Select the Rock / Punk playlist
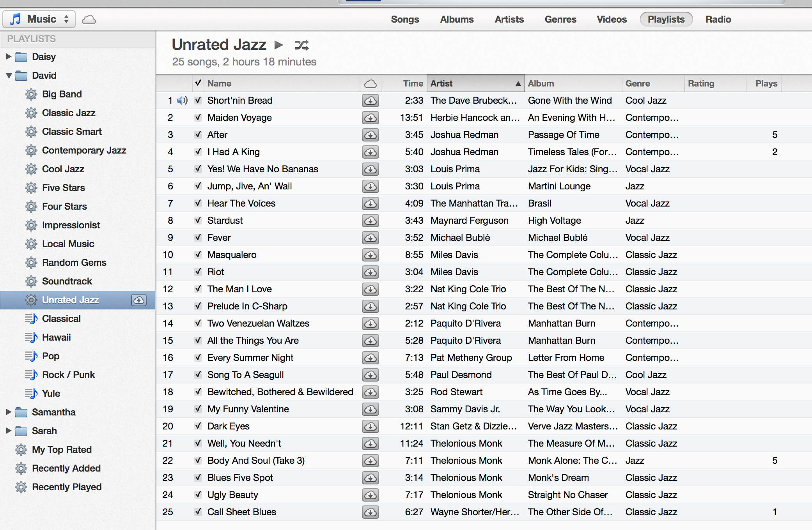 coord(68,375)
